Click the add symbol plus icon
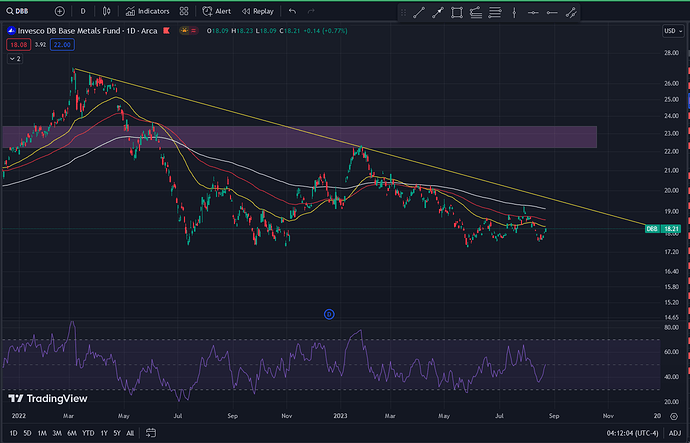Screen dimensions: 690x443 (61, 12)
